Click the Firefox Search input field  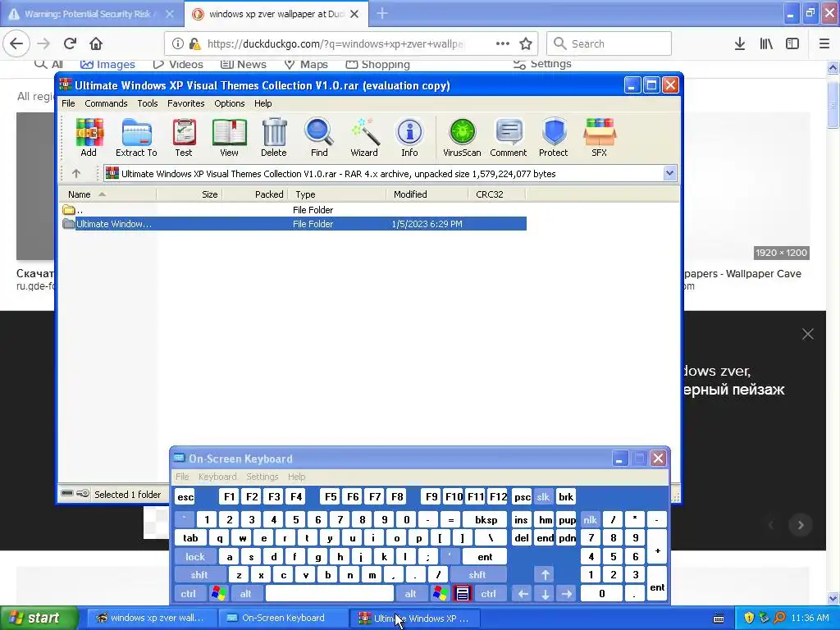(609, 44)
